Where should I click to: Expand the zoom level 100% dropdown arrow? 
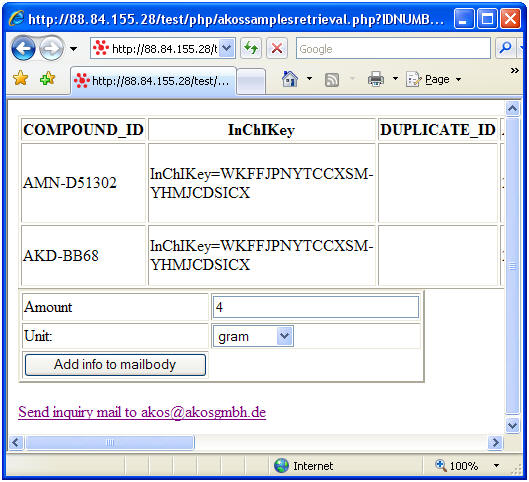496,466
